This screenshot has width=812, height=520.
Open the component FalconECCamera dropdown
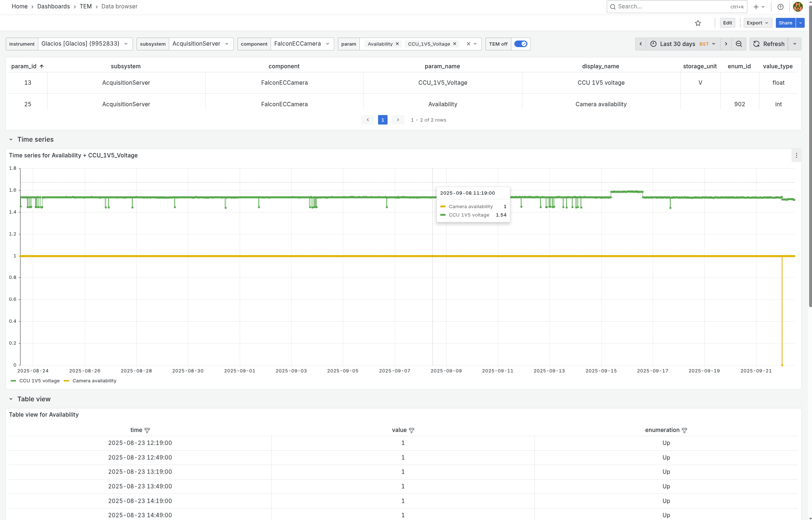coord(302,44)
